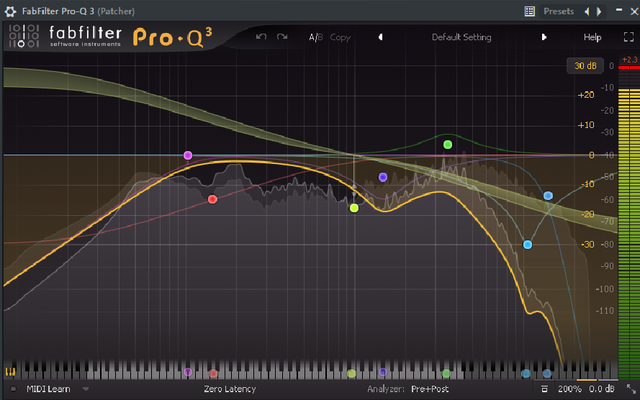Screen dimensions: 640x400
Task: Adjust the 0.0 dB output gain value
Action: (x=602, y=389)
